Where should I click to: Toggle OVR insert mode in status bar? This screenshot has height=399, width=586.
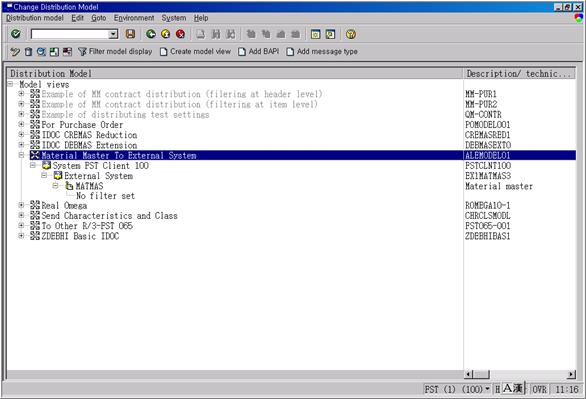click(539, 390)
